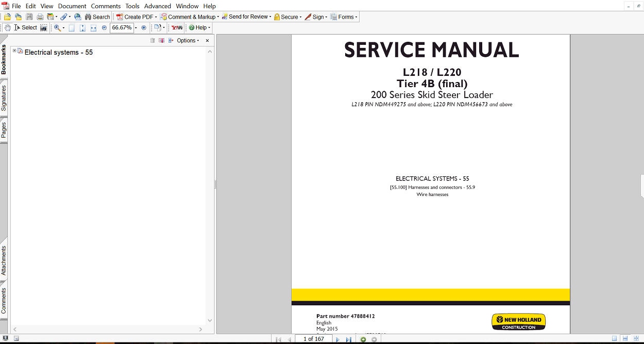Image resolution: width=644 pixels, height=344 pixels.
Task: Click the Print icon in toolbar
Action: [40, 17]
